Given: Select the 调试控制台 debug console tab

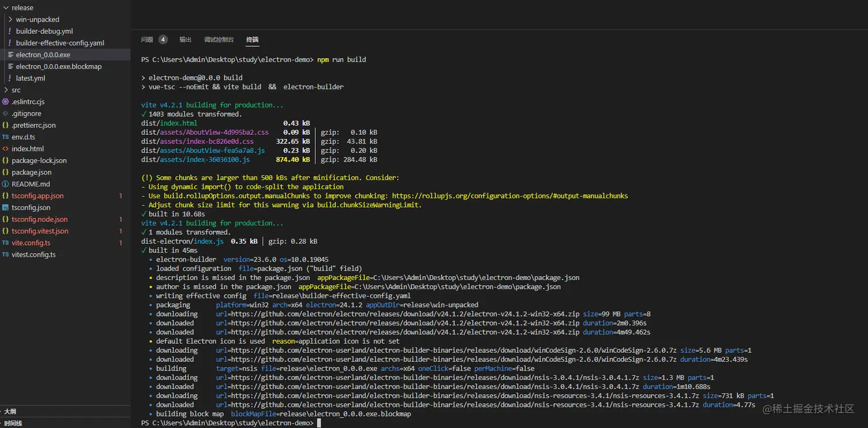Looking at the screenshot, I should 219,40.
